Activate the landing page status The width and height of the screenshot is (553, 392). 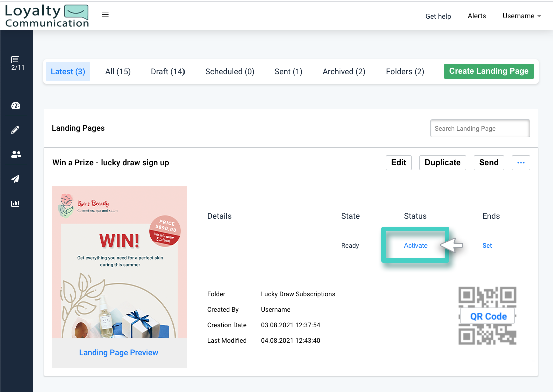[415, 245]
